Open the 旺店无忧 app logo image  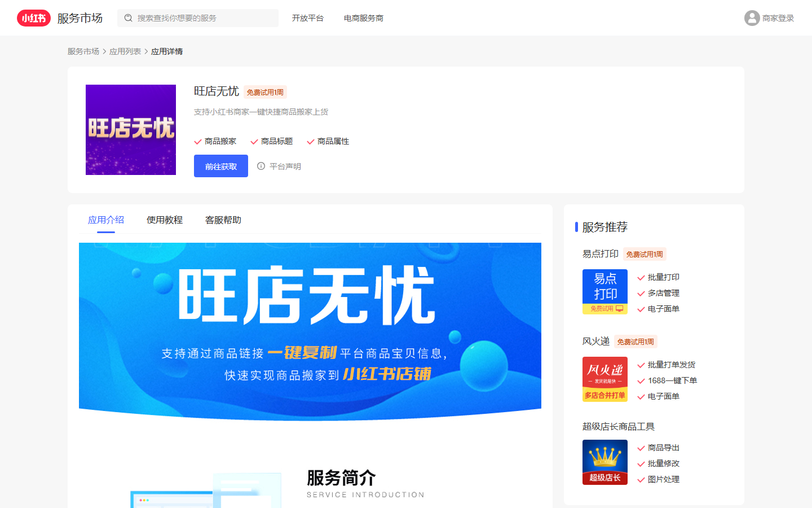click(131, 130)
